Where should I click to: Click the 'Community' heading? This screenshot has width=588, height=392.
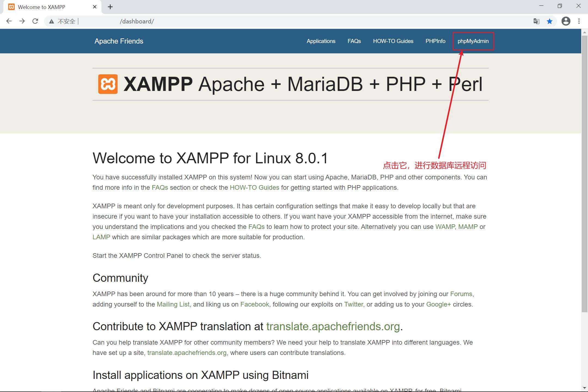pos(120,278)
